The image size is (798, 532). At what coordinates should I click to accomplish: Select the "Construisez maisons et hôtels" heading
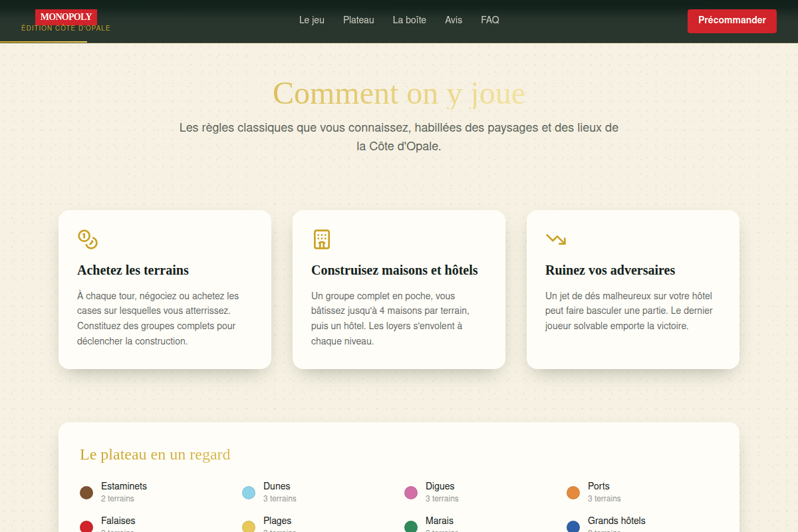394,270
